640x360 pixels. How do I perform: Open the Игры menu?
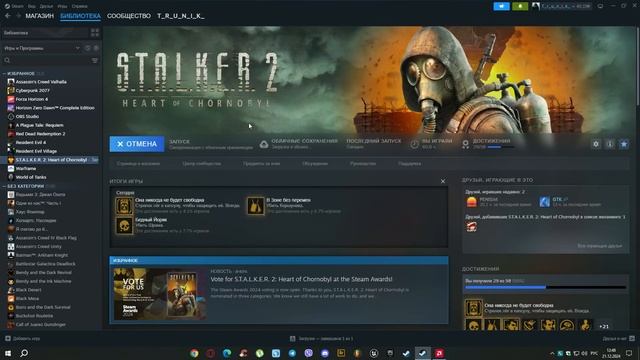coord(62,6)
